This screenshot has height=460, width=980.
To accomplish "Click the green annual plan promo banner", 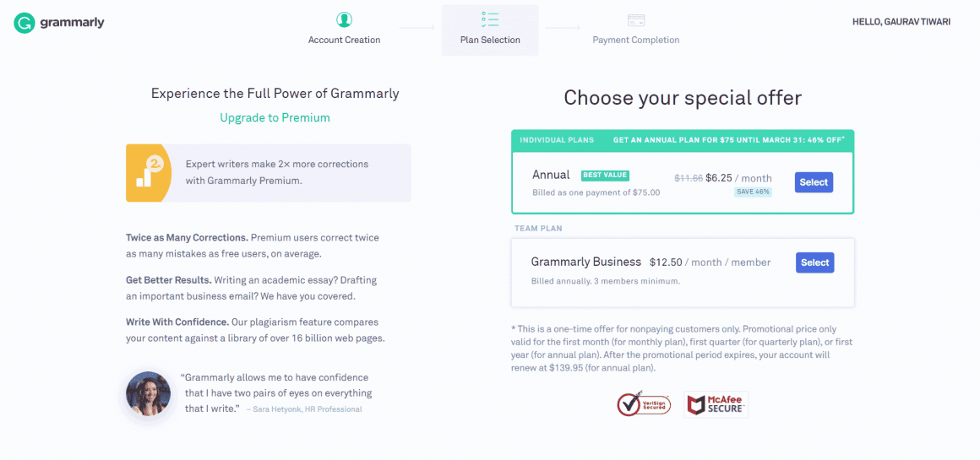I will [x=683, y=140].
